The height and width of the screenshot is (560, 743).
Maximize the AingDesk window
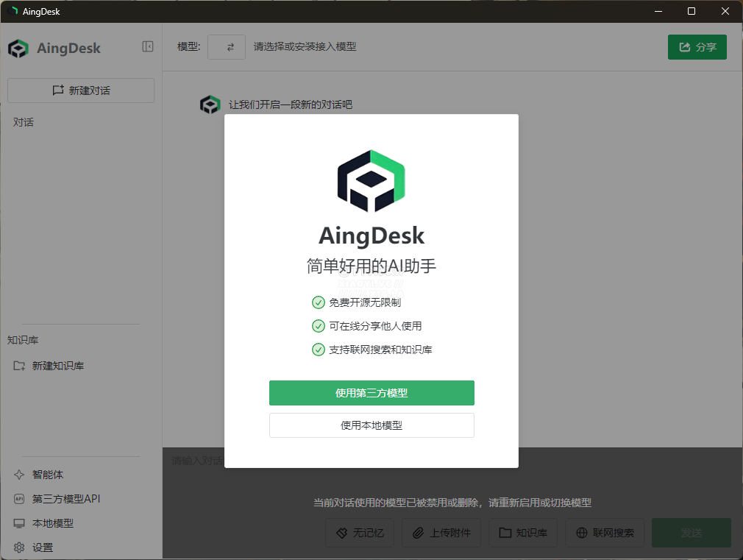click(691, 11)
